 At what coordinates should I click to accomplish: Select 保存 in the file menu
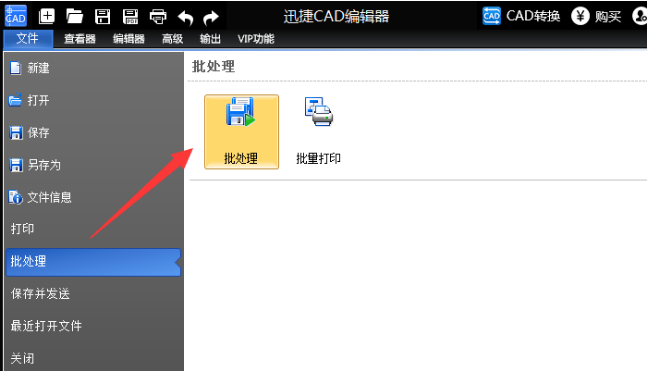(x=93, y=132)
